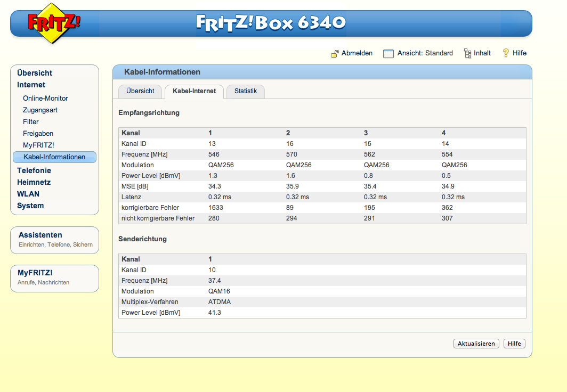
Task: Select Internet in the sidebar menu
Action: (x=31, y=85)
